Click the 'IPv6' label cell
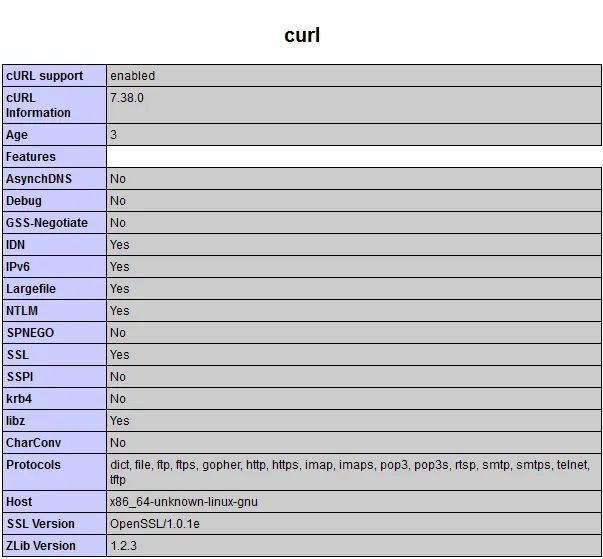Image resolution: width=603 pixels, height=559 pixels. tap(55, 267)
